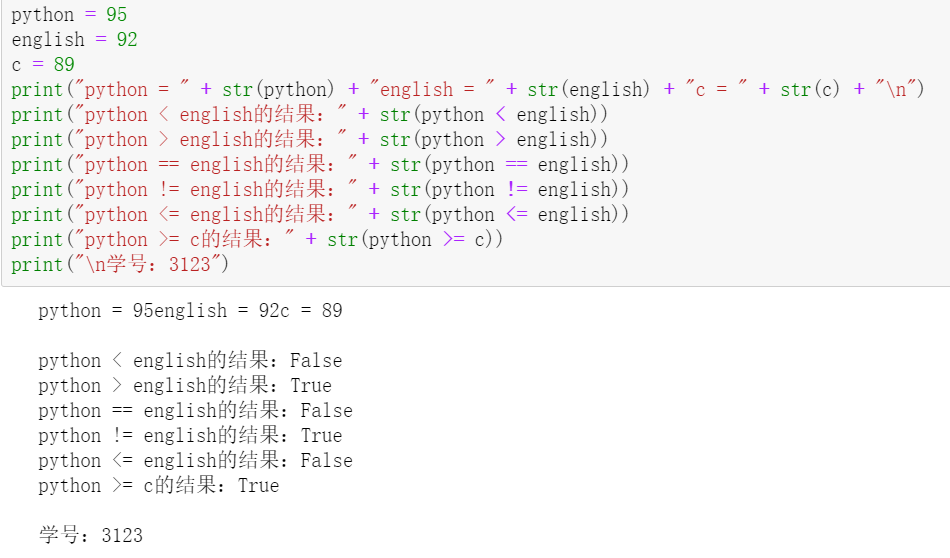The width and height of the screenshot is (950, 558).
Task: Click the 'python == english' print statement
Action: [320, 165]
